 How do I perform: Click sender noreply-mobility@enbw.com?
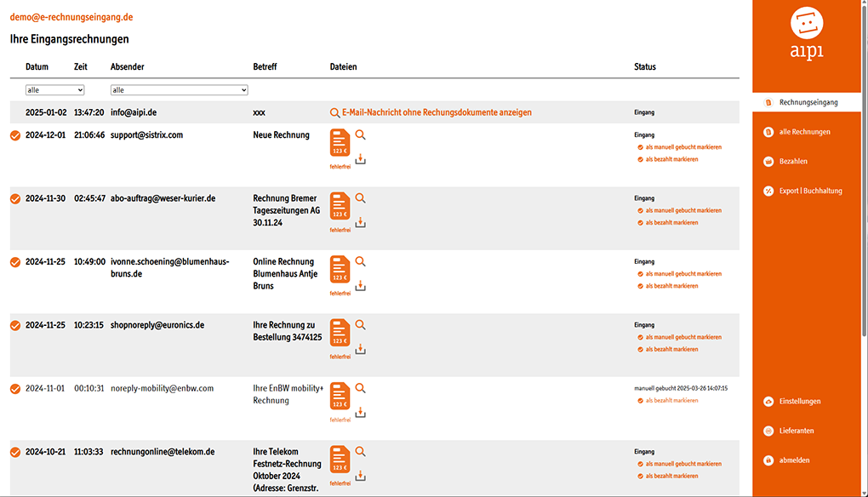pos(162,389)
